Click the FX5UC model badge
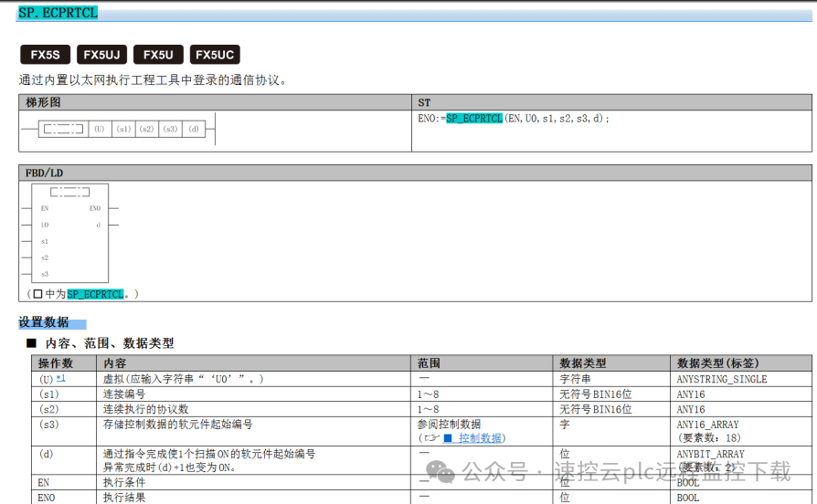817x504 pixels. click(x=215, y=55)
